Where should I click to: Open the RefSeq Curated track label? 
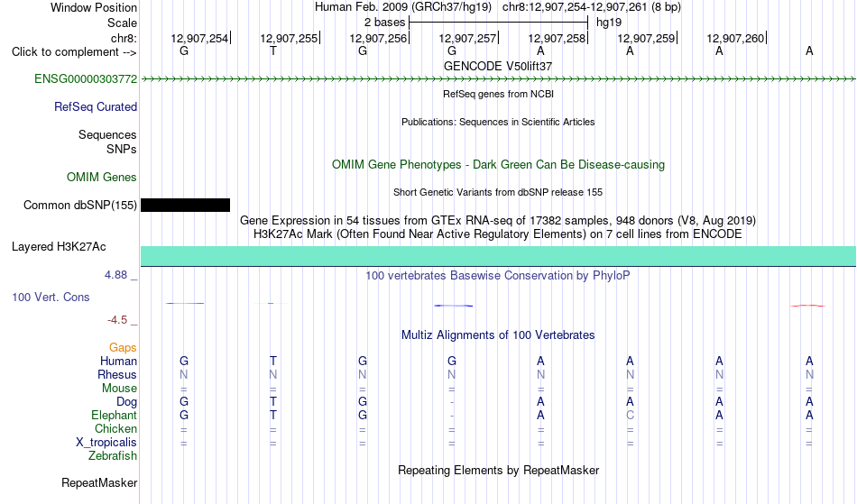96,107
